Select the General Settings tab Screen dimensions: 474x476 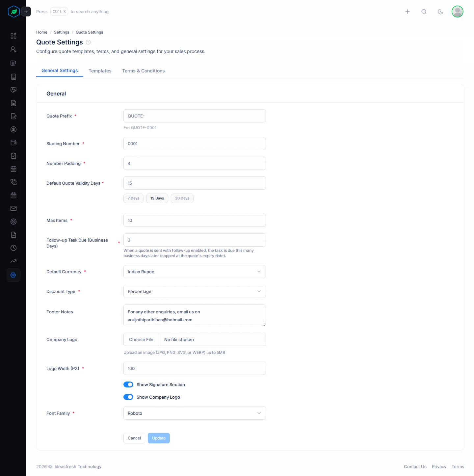tap(60, 70)
